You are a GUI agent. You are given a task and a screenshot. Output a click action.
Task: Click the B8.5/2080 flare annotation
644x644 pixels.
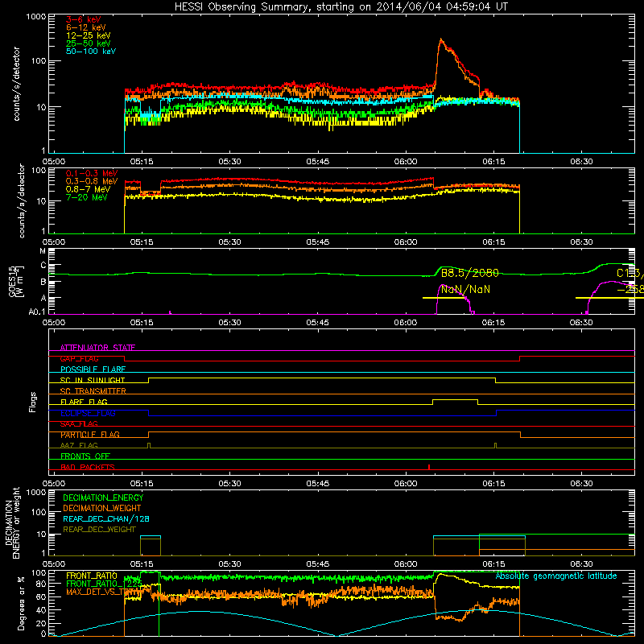click(470, 273)
